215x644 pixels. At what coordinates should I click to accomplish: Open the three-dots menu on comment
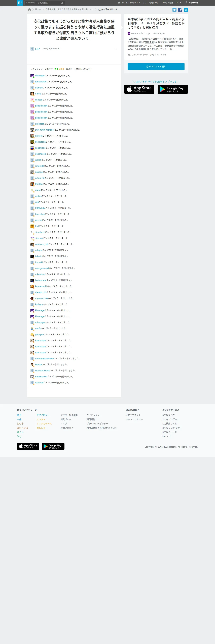click(115, 49)
